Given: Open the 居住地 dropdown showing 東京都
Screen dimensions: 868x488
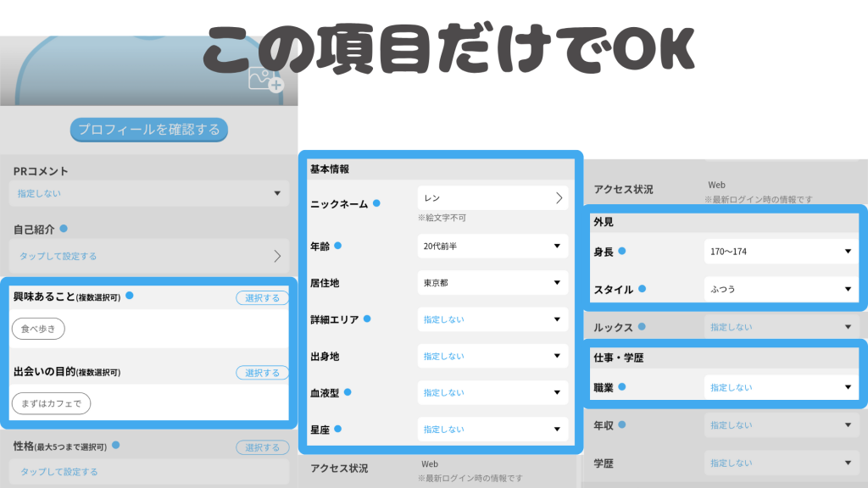Looking at the screenshot, I should 492,283.
